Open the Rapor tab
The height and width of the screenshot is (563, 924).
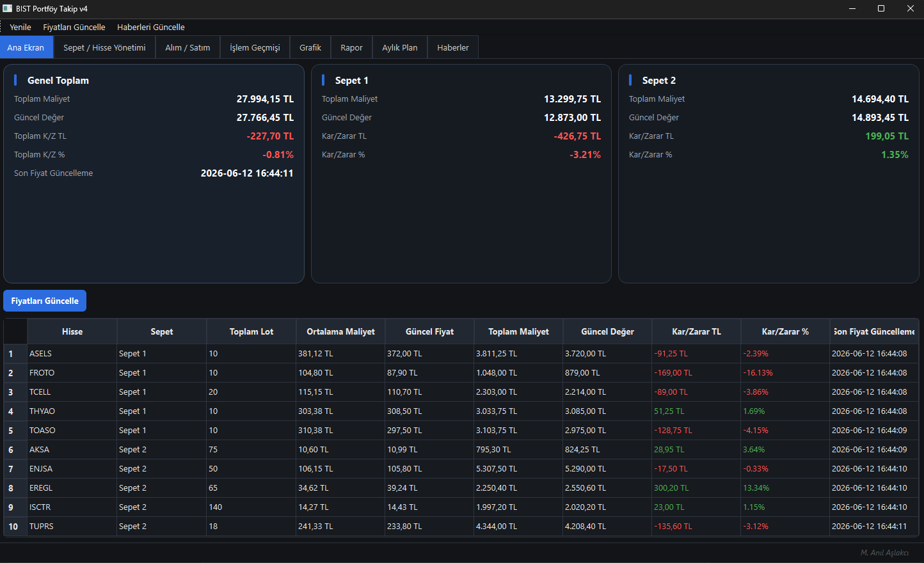pos(351,47)
